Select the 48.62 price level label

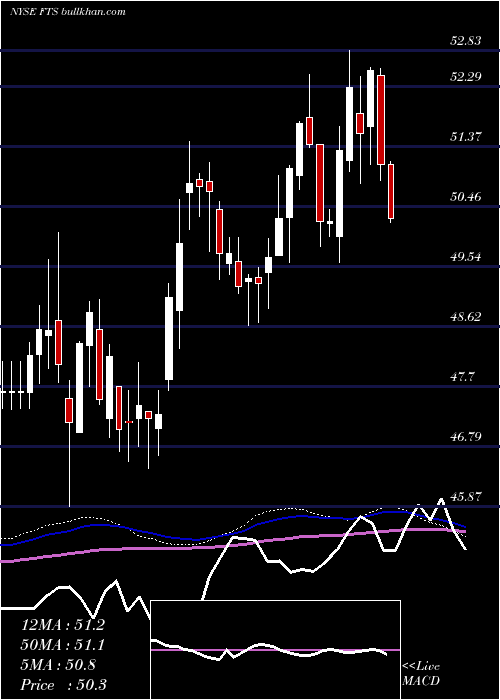point(466,317)
